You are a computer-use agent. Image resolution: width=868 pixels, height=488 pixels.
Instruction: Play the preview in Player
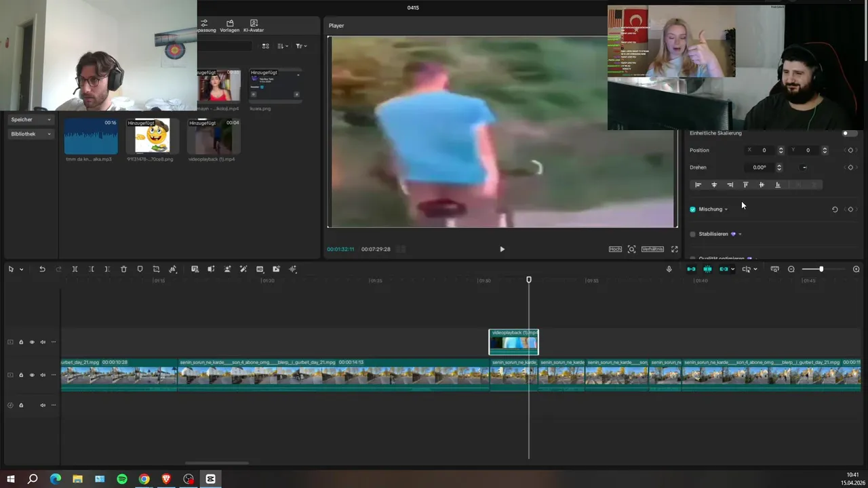coord(502,249)
